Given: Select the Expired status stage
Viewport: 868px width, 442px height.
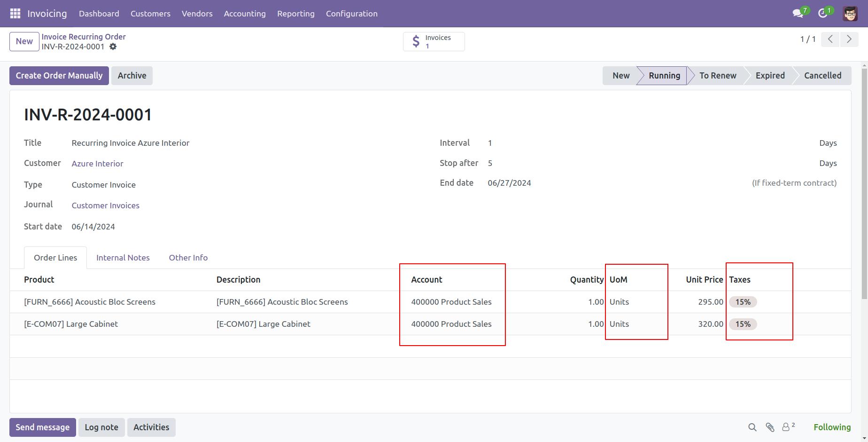Looking at the screenshot, I should coord(770,76).
